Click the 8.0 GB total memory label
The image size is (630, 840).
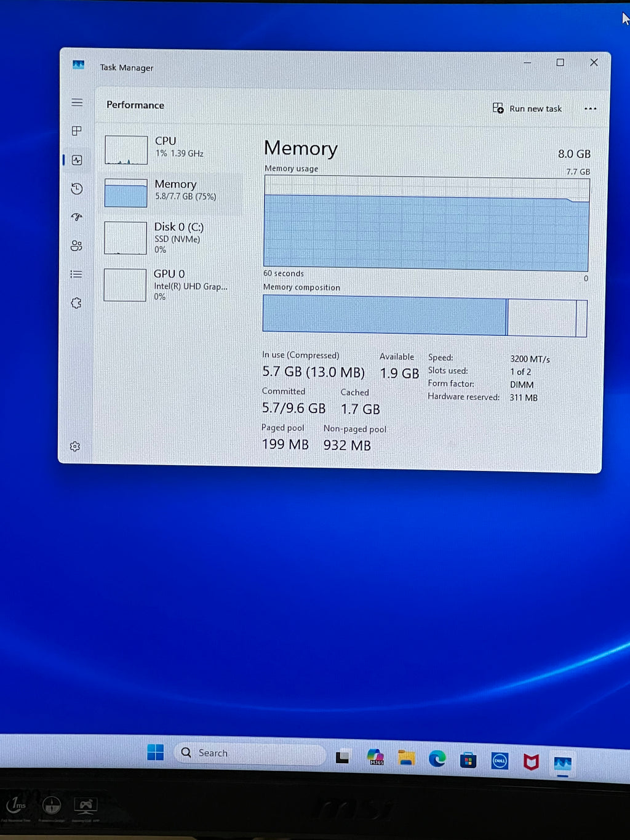pos(574,154)
